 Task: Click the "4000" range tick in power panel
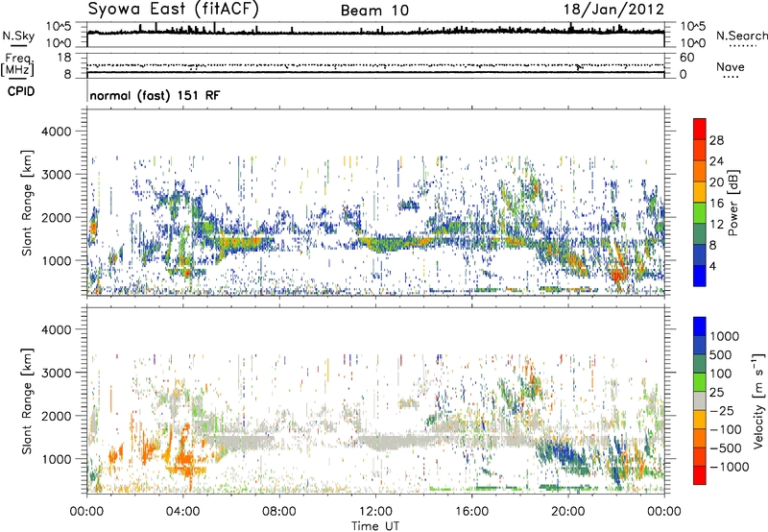tap(56, 132)
